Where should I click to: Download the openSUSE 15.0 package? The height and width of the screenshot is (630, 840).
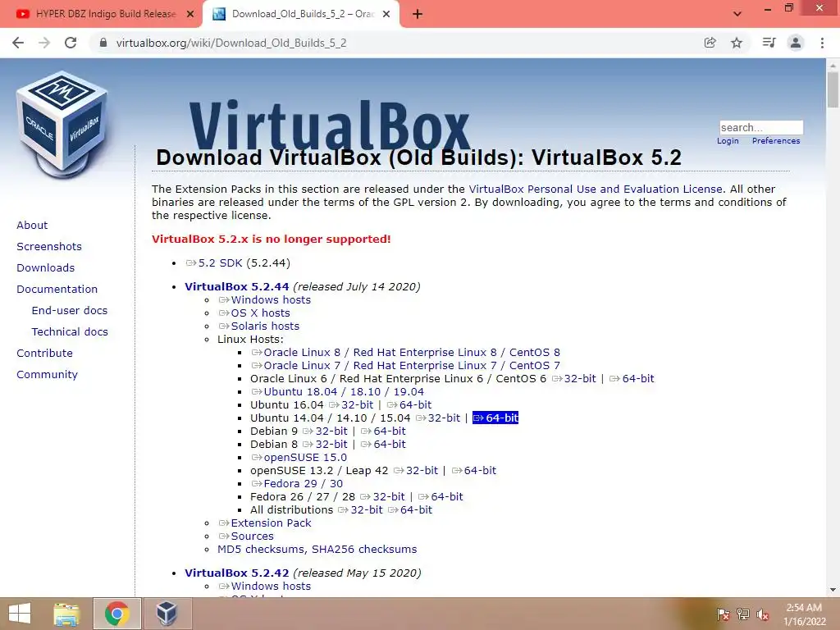(299, 458)
